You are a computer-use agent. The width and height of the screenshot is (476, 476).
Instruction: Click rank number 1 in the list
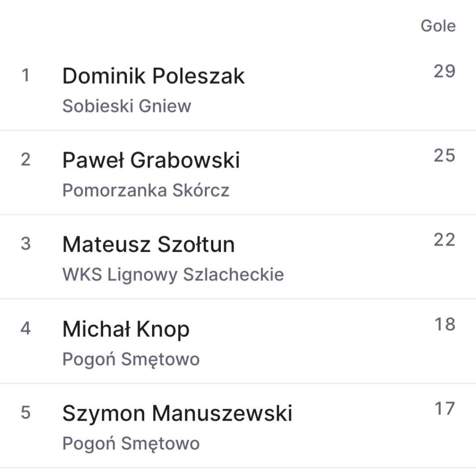[x=26, y=76]
